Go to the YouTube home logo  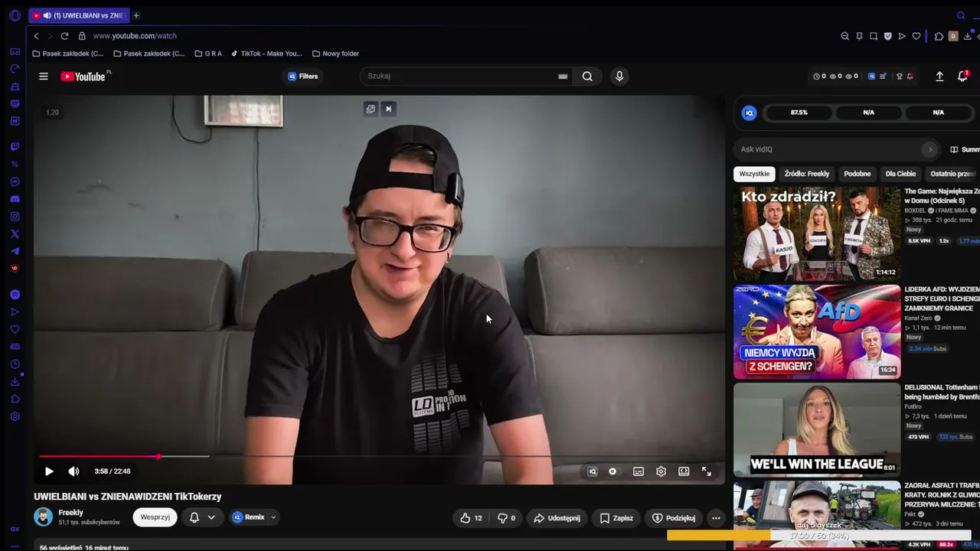click(x=83, y=77)
